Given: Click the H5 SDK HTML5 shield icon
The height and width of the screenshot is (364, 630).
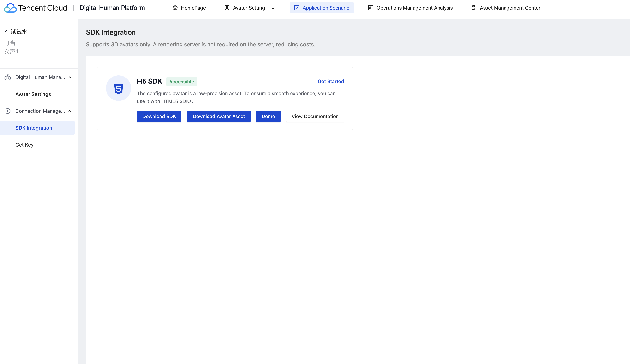Looking at the screenshot, I should point(118,88).
